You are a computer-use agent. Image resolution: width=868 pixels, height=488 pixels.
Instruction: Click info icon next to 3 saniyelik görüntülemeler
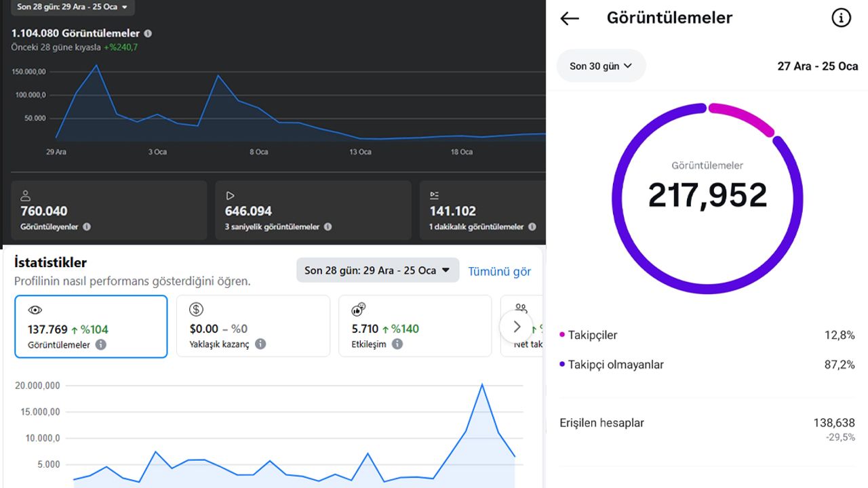tap(328, 227)
